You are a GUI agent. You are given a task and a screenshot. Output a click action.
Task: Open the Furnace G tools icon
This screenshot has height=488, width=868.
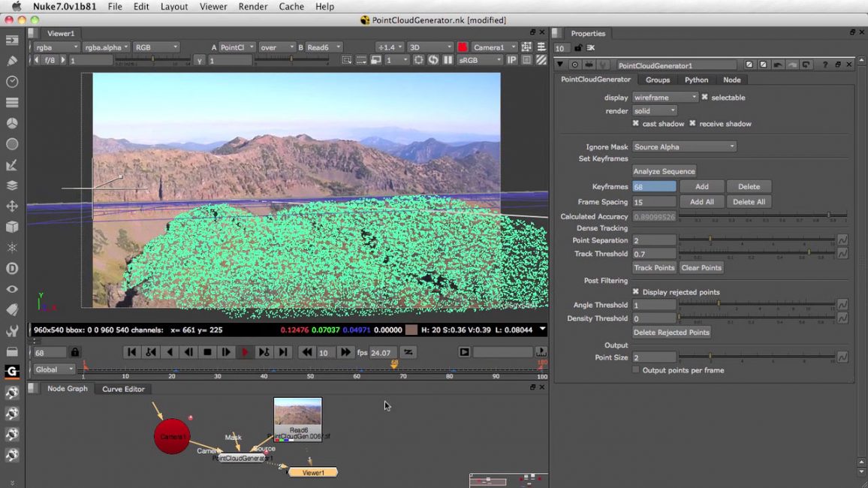pos(11,372)
